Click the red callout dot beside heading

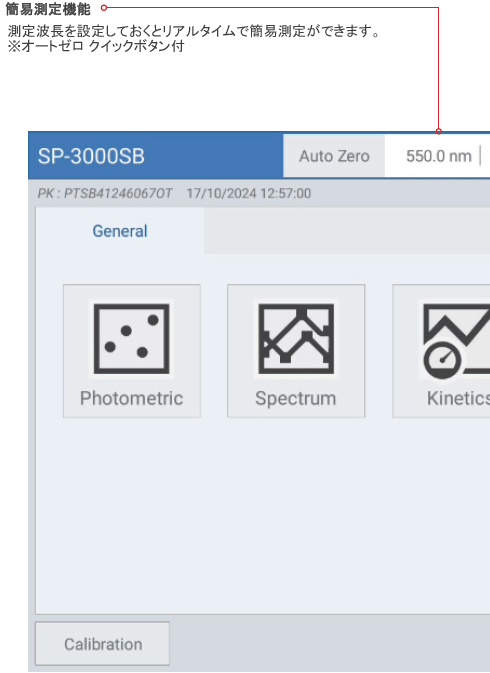click(x=103, y=8)
